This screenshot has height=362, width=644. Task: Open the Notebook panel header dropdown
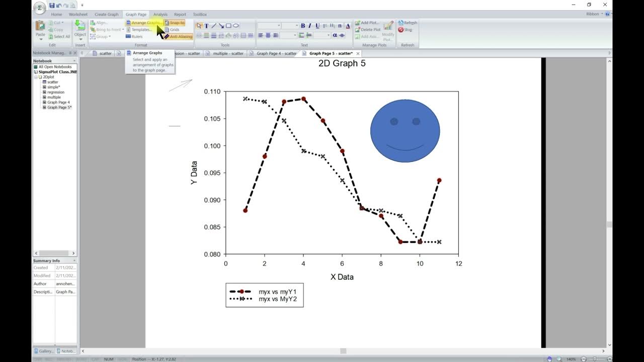pos(74,61)
